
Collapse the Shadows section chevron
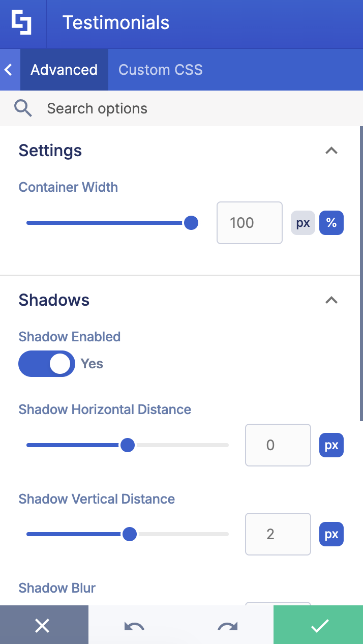point(331,300)
